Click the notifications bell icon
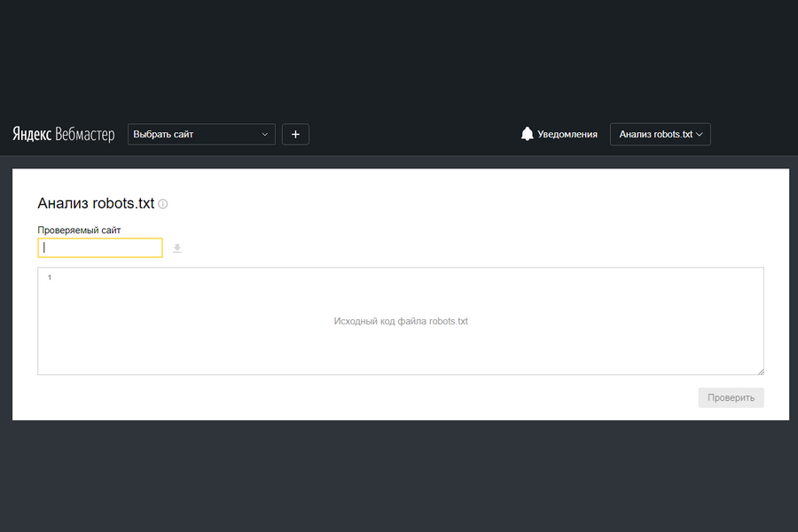Screen dimensions: 798x532 point(528,134)
